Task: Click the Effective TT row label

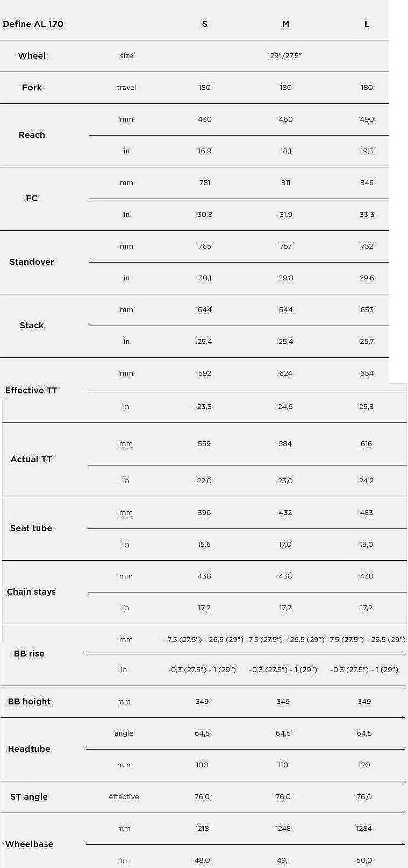Action: point(31,391)
